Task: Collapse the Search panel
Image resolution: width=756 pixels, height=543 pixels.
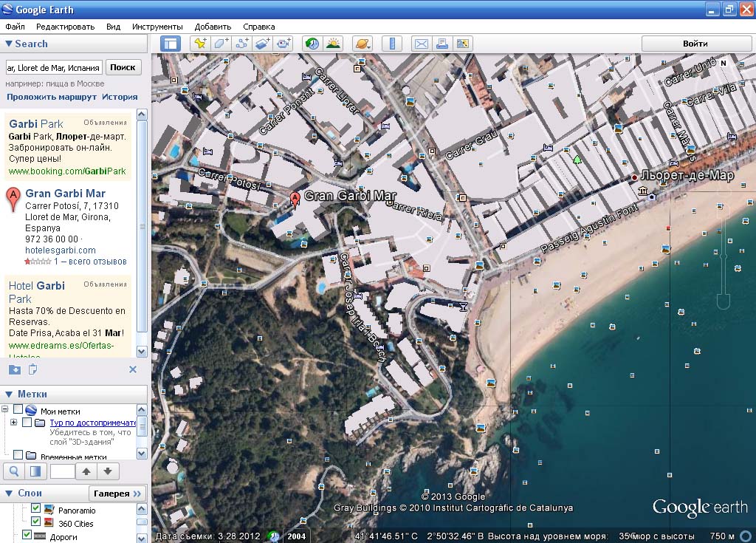Action: tap(9, 44)
